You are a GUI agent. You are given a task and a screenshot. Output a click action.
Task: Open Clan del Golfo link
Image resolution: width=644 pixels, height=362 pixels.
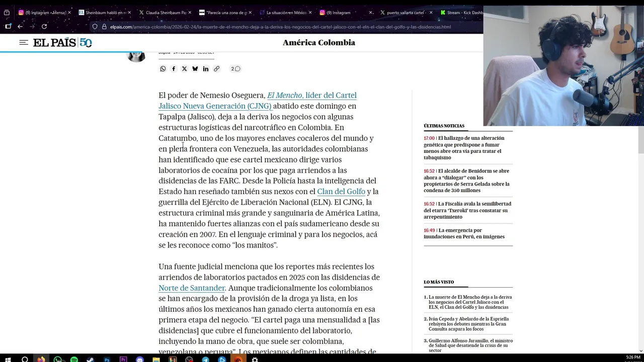click(x=341, y=192)
